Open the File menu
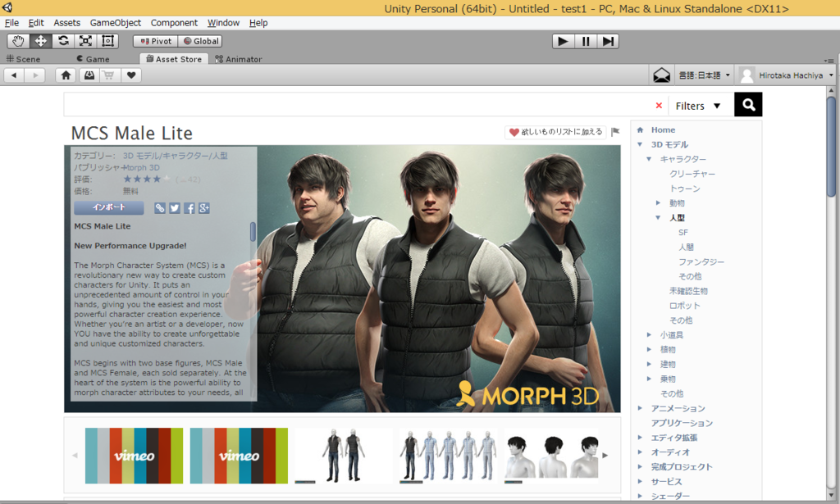840x504 pixels. 11,22
